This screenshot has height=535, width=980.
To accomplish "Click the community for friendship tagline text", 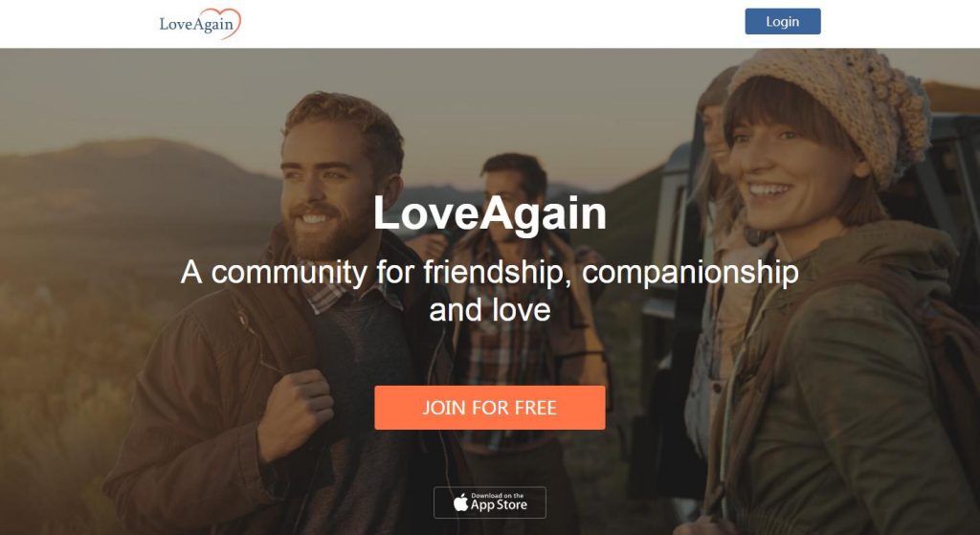I will [490, 291].
